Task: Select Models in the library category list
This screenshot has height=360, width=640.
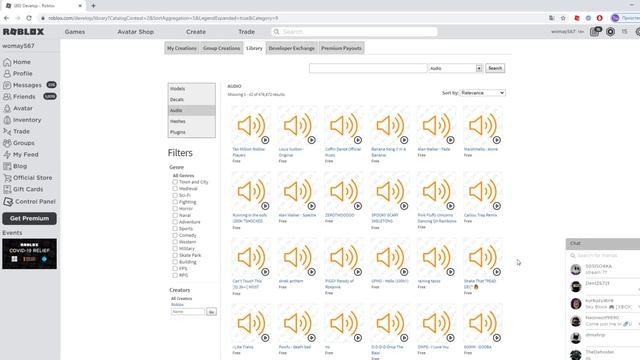Action: (x=191, y=89)
